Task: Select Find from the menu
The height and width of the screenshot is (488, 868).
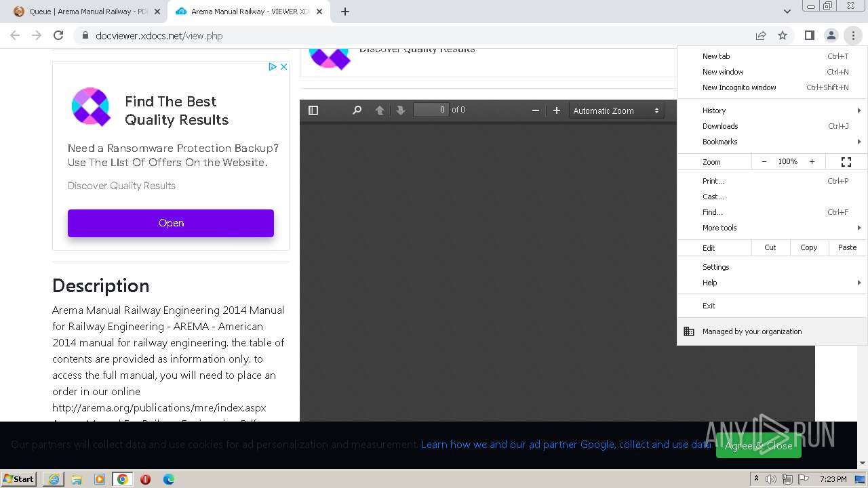Action: point(772,212)
